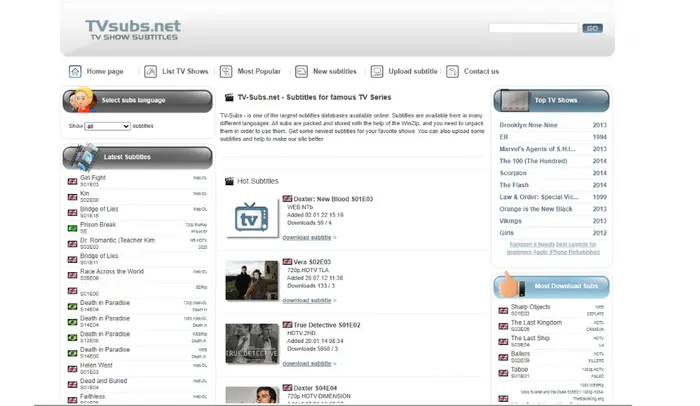
Task: Click download subtitle link under Vera S02E03
Action: (x=306, y=300)
